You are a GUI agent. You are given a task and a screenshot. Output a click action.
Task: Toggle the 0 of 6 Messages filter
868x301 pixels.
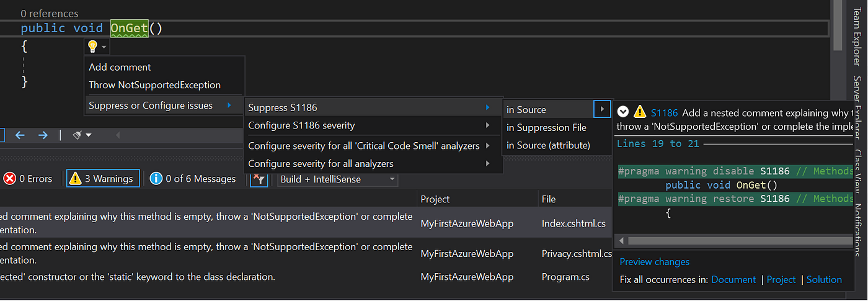coord(193,179)
